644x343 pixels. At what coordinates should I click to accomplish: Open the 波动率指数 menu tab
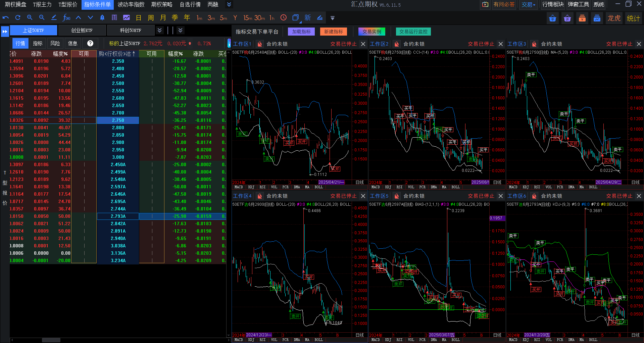(x=131, y=5)
